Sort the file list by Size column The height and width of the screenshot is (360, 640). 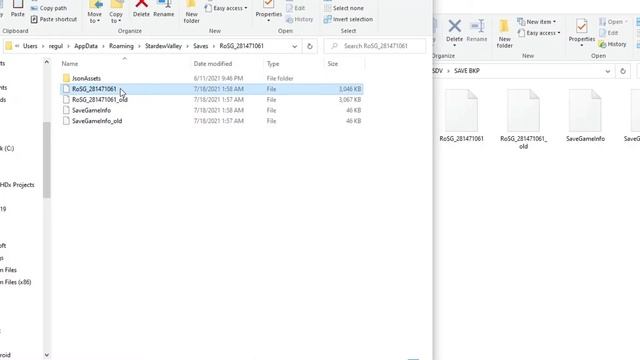(x=333, y=64)
